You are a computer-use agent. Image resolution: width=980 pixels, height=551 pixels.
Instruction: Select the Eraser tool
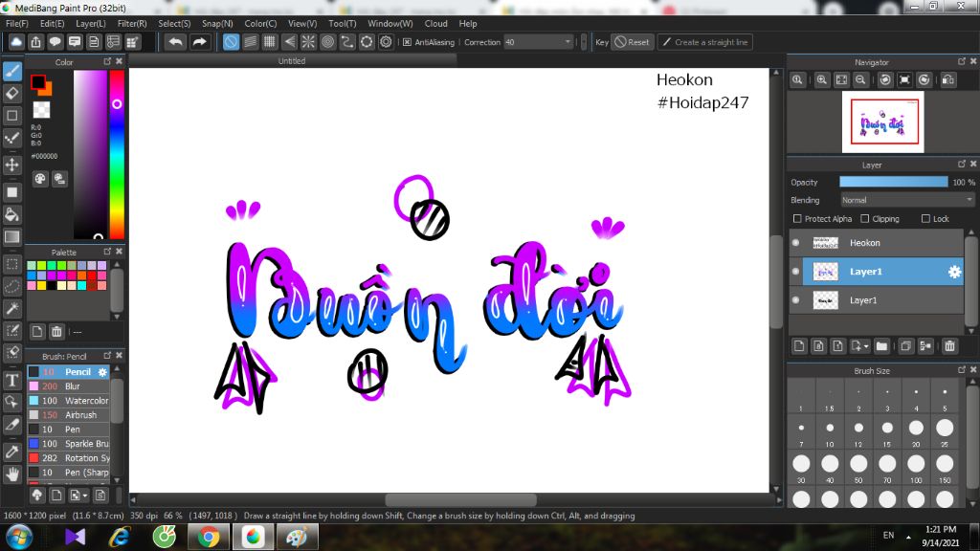click(x=11, y=93)
